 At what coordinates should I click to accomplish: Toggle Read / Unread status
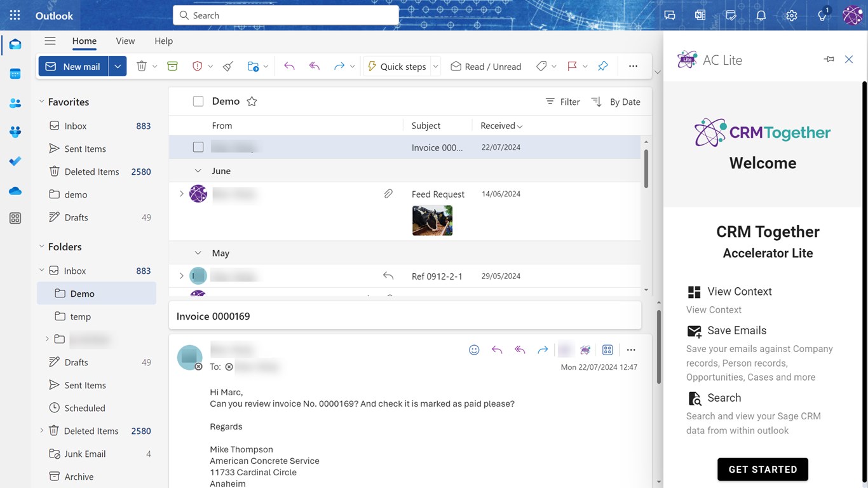point(486,66)
